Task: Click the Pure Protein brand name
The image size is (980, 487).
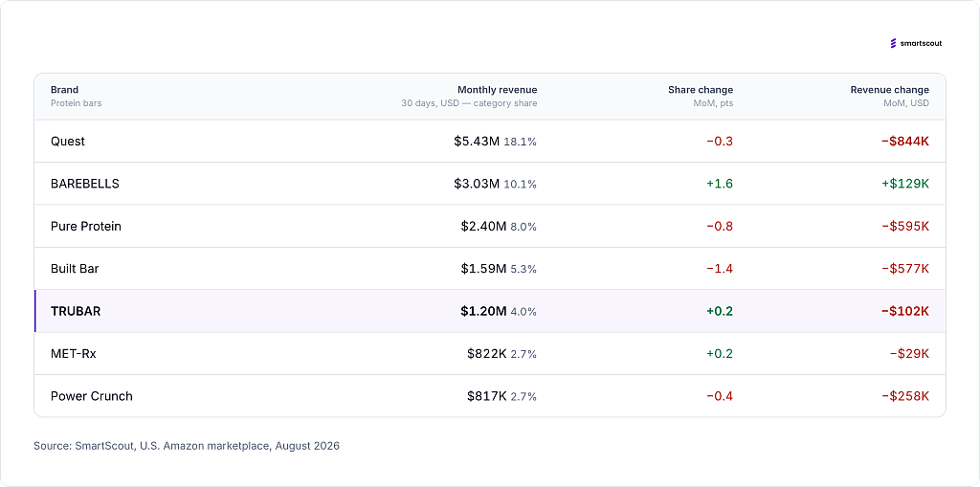Action: point(85,227)
